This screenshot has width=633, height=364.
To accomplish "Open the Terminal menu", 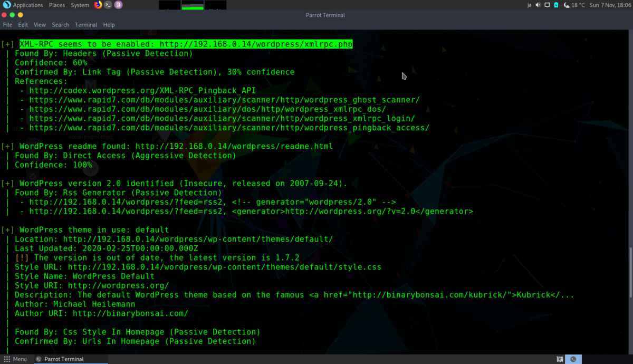I will coord(86,25).
